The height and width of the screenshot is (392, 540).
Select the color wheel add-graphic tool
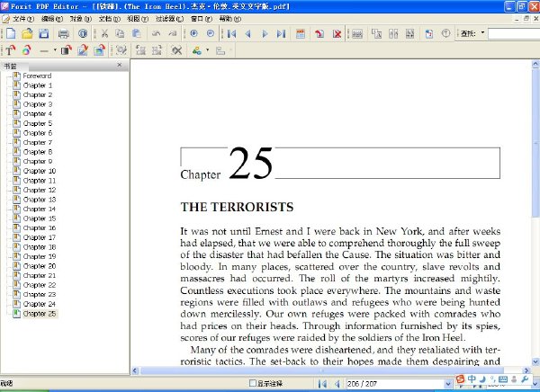click(x=27, y=50)
